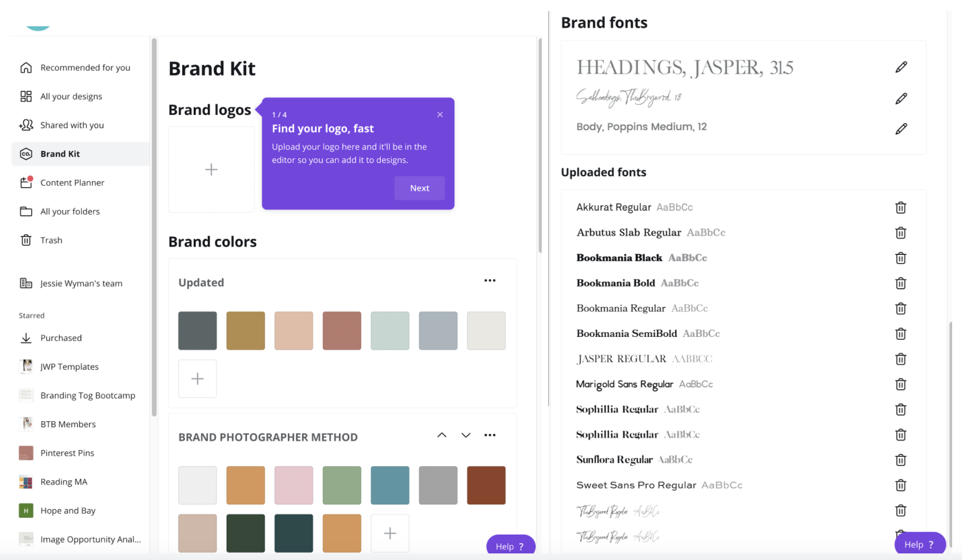Open All your folders
Image resolution: width=962 pixels, height=560 pixels.
click(x=80, y=212)
